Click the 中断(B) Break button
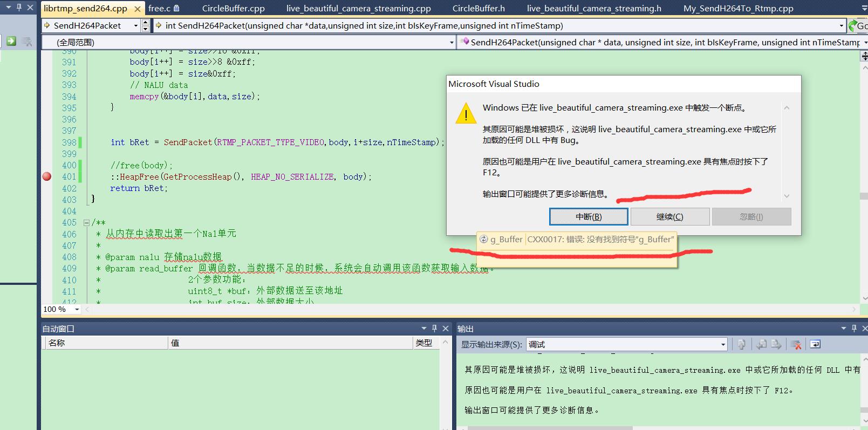This screenshot has height=430, width=868. click(x=589, y=216)
